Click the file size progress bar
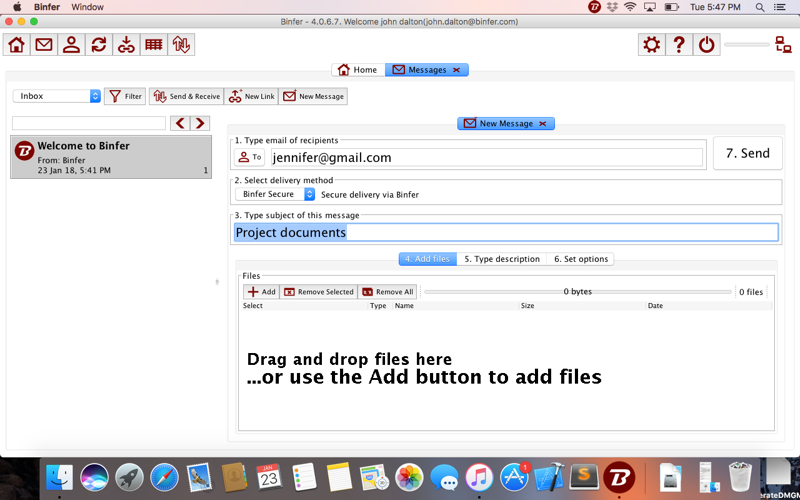800x500 pixels. coord(578,292)
